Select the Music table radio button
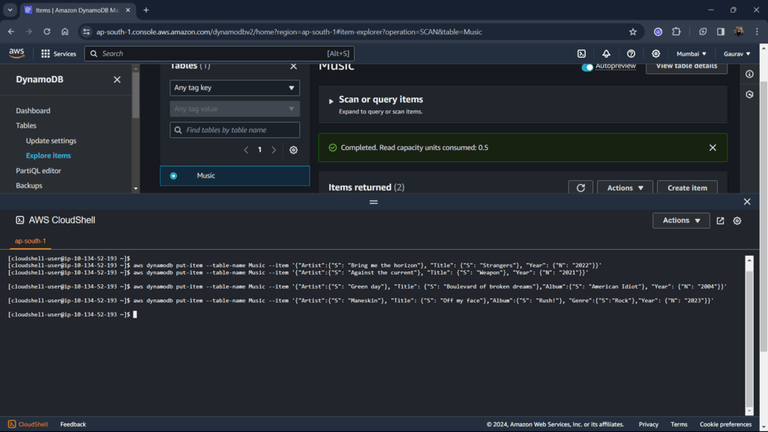Screen dimensions: 768x432 click(x=173, y=176)
